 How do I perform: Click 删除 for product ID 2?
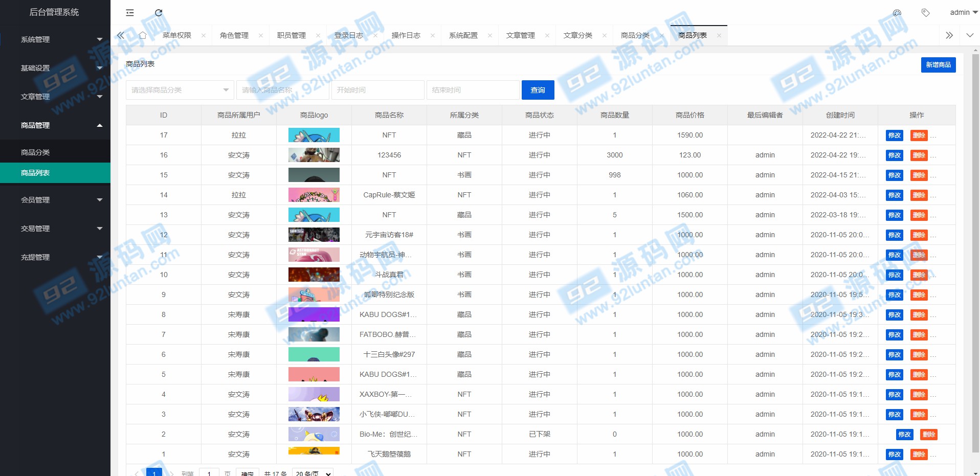[x=929, y=435]
